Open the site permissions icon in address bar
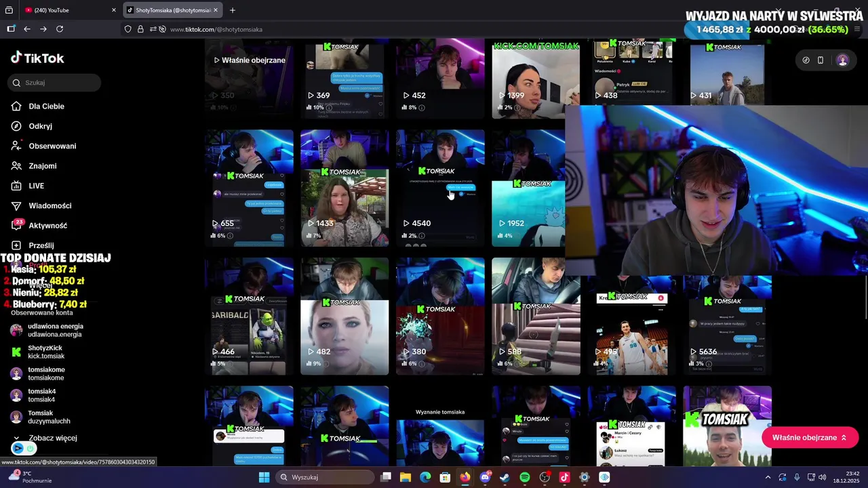Screen dimensions: 868x488 pos(153,29)
